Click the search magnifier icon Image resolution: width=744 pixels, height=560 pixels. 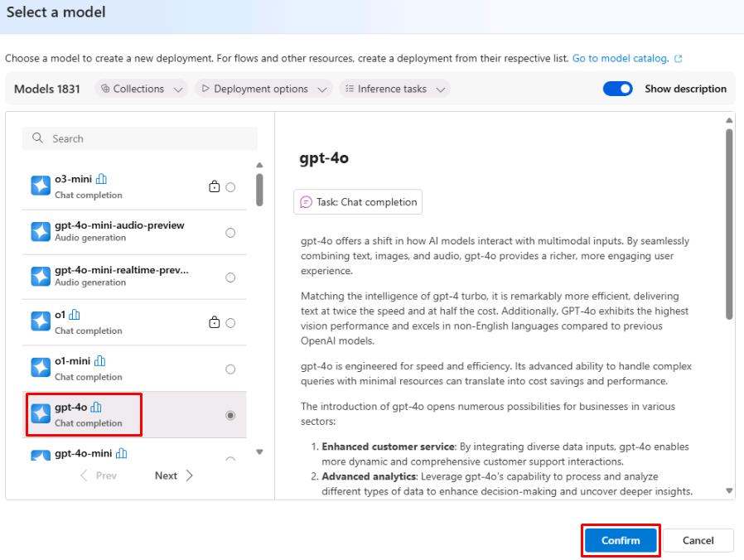click(37, 138)
